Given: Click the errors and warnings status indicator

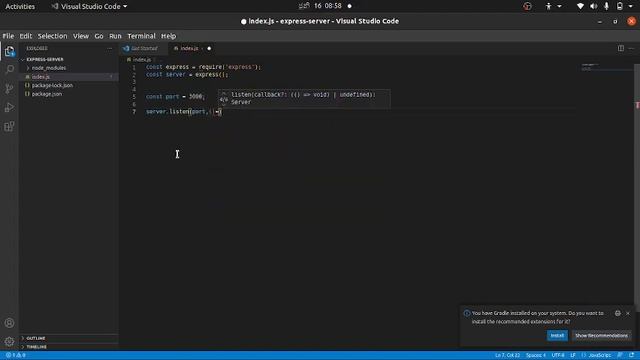Looking at the screenshot, I should click(x=16, y=355).
